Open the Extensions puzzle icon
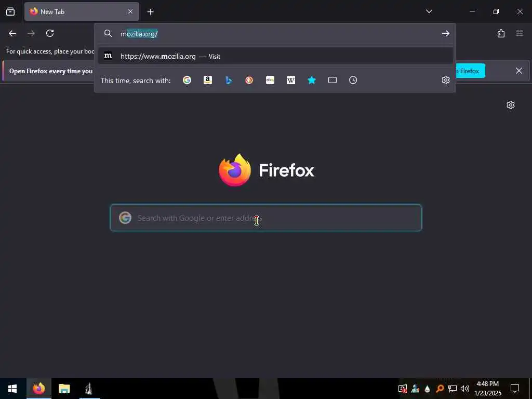Viewport: 532px width, 399px height. coord(501,33)
